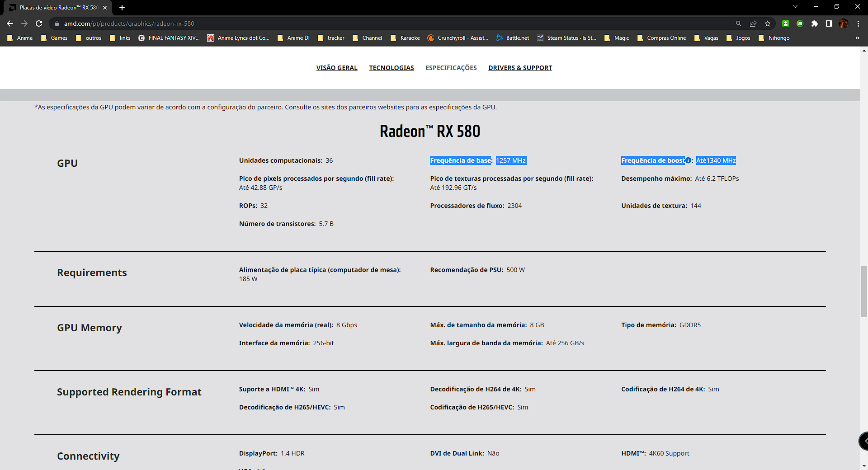Screen dimensions: 868x470
Task: Open the FINAL FANTASY XIV bookmark
Action: 169,38
